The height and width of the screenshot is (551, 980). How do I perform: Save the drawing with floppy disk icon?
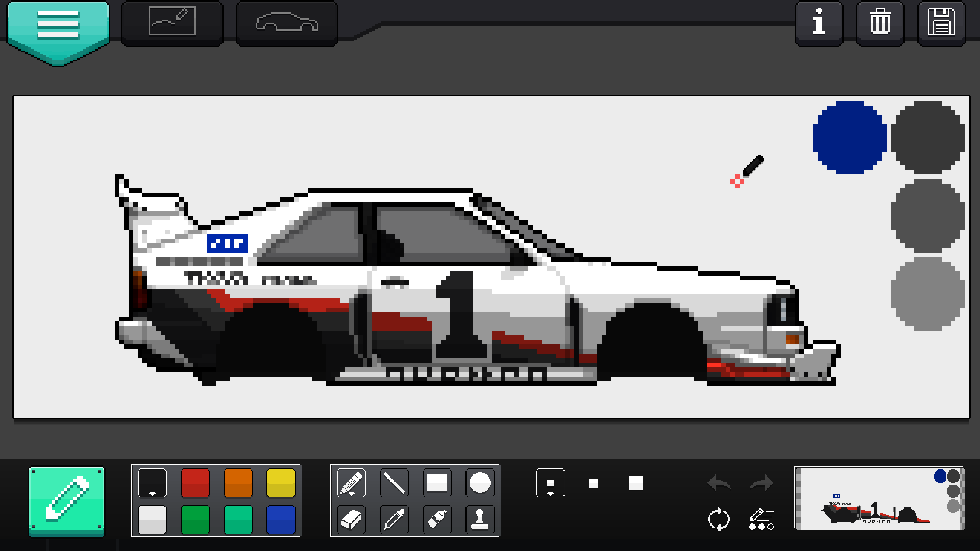coord(941,22)
